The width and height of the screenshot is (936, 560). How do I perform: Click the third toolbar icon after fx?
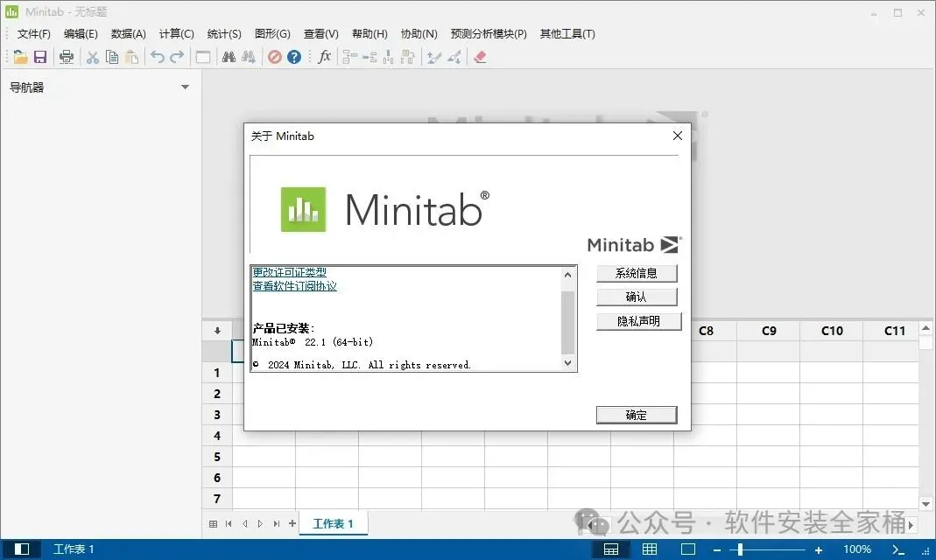(x=389, y=57)
